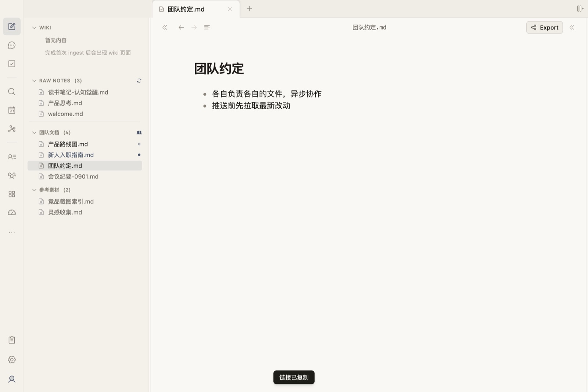
Task: Toggle the right panel double chevron
Action: (x=572, y=27)
